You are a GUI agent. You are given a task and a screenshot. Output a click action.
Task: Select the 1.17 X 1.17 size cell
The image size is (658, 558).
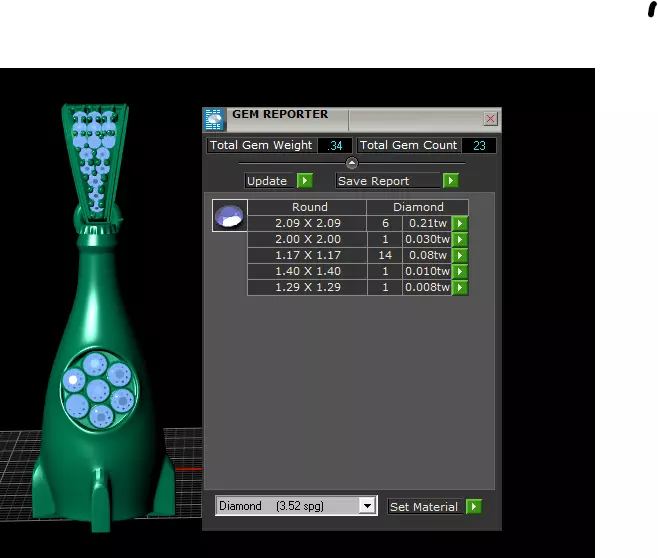click(x=308, y=255)
